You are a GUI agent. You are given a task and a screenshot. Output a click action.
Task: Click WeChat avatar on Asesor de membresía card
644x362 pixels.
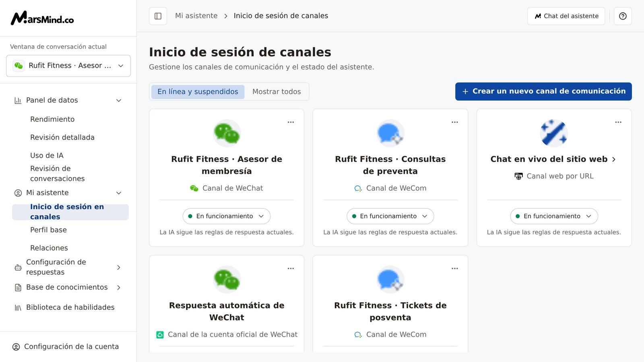[227, 133]
